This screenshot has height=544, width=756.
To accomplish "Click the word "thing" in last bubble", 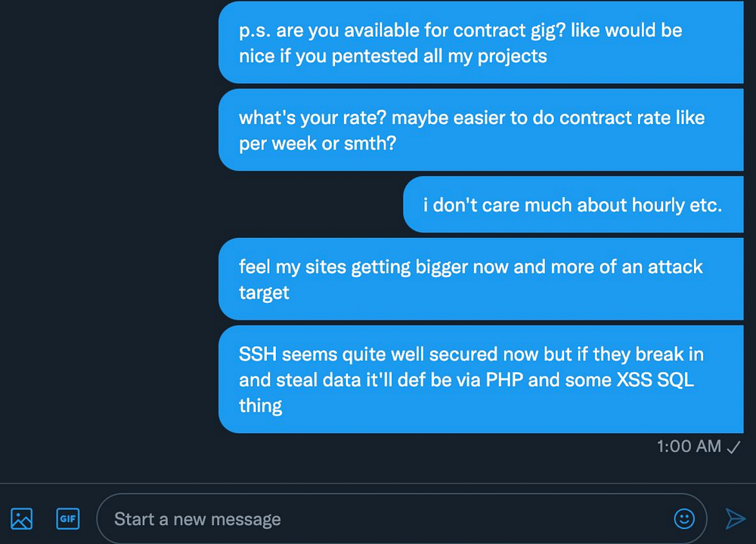I will 260,406.
